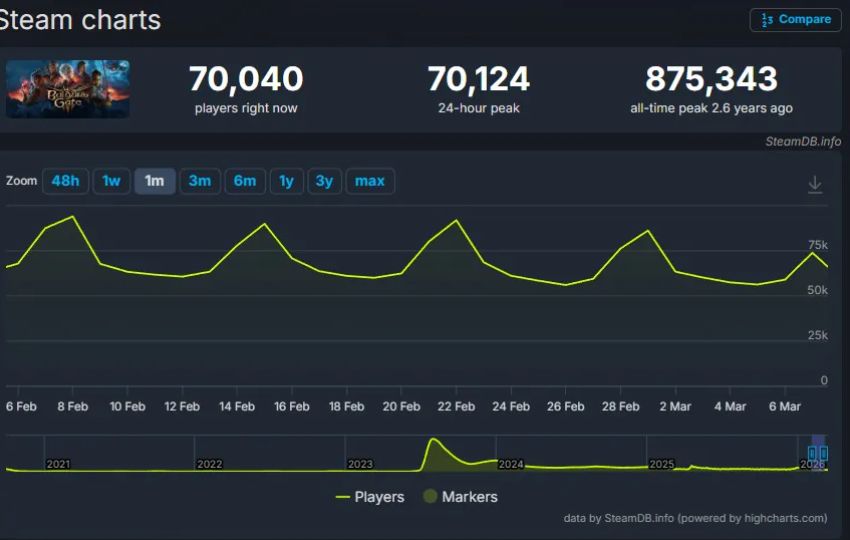The image size is (850, 540).
Task: Show max chart range
Action: [370, 181]
